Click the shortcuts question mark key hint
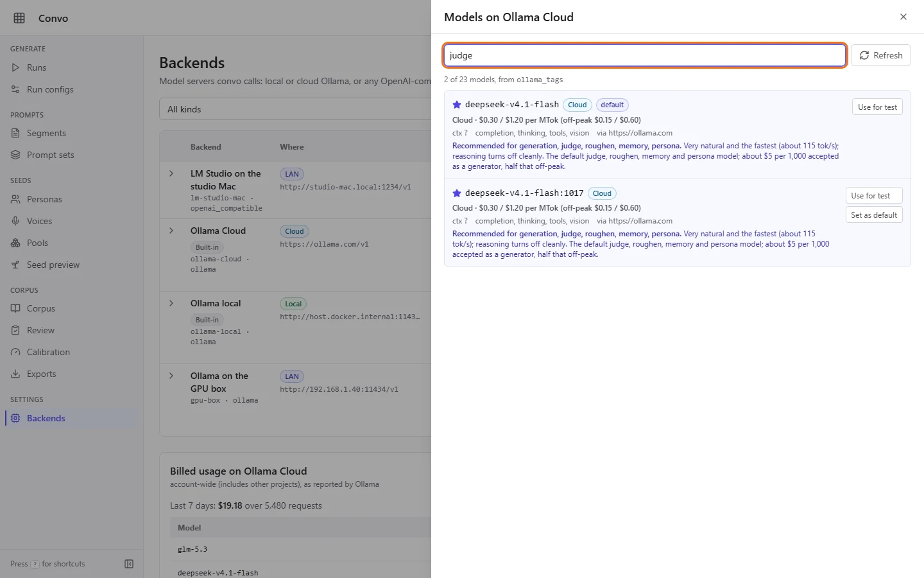The height and width of the screenshot is (578, 924). [x=35, y=564]
